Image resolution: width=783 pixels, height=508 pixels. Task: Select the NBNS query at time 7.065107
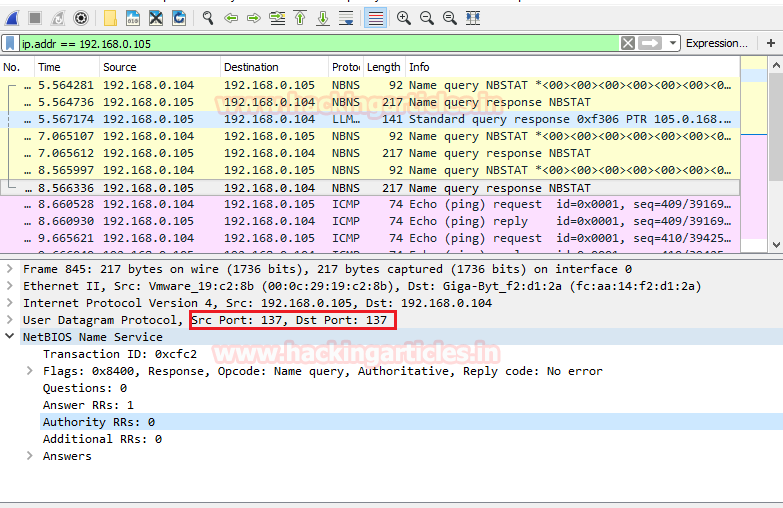point(370,136)
